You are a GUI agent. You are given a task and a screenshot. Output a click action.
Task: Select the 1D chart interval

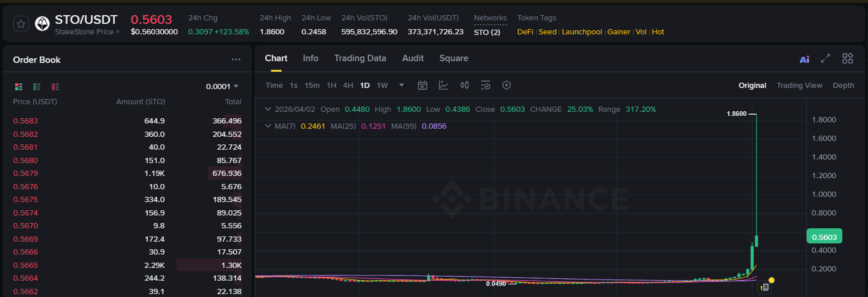(365, 85)
